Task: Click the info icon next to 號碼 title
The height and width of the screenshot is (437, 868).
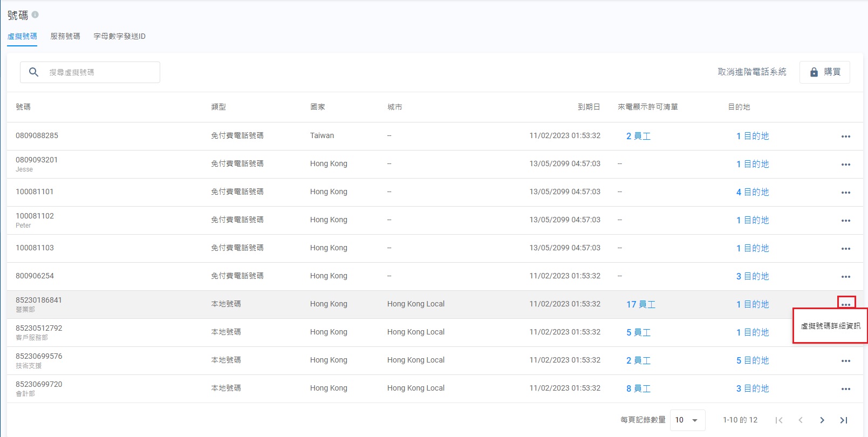Action: tap(35, 15)
